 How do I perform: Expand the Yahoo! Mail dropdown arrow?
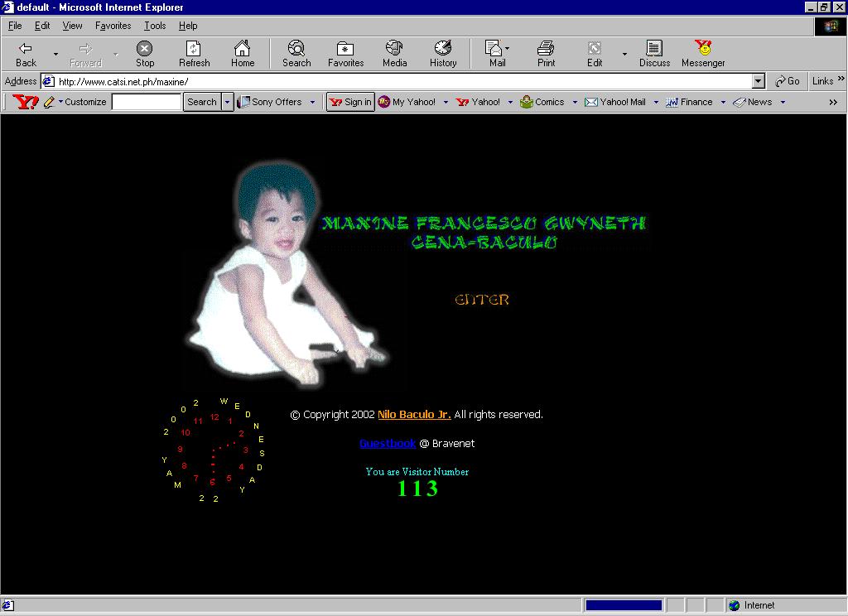coord(656,102)
